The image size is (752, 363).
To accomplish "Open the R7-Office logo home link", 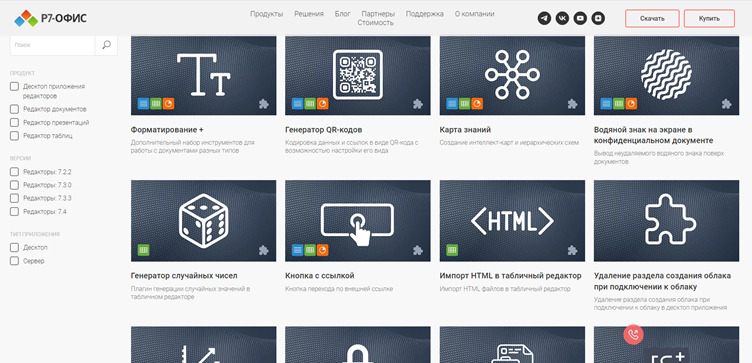I will point(51,19).
